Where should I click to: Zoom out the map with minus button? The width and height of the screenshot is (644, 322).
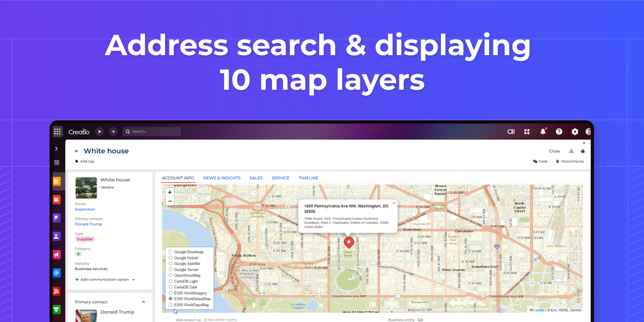[170, 201]
